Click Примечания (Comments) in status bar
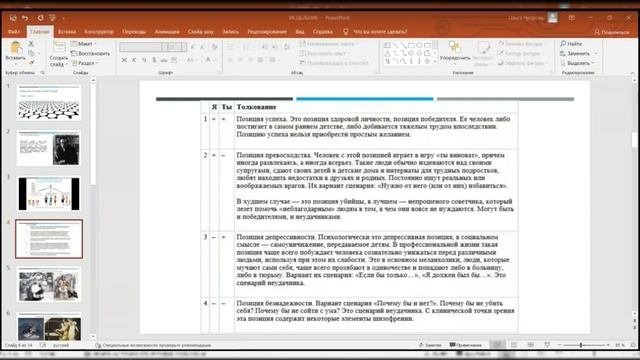The width and height of the screenshot is (640, 360). (465, 345)
